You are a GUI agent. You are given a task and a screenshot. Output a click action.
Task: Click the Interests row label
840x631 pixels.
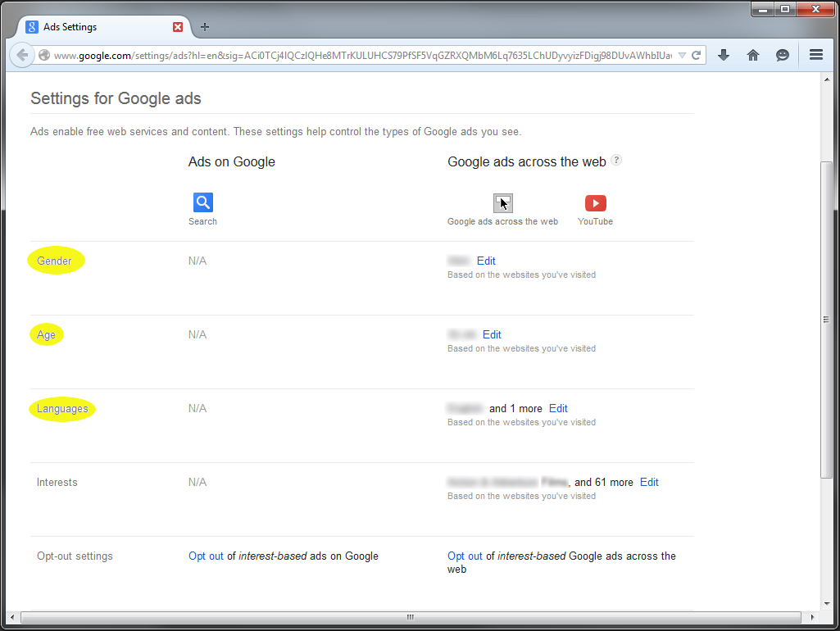[57, 483]
